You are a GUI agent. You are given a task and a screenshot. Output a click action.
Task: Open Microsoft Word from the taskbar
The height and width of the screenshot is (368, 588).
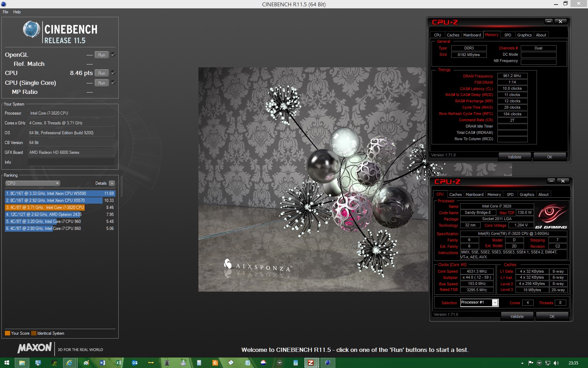(x=102, y=363)
